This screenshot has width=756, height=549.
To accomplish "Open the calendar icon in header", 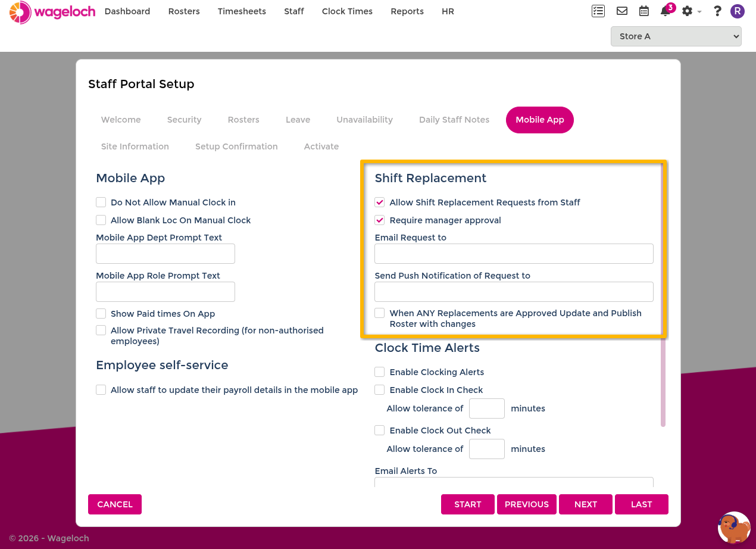I will [644, 11].
